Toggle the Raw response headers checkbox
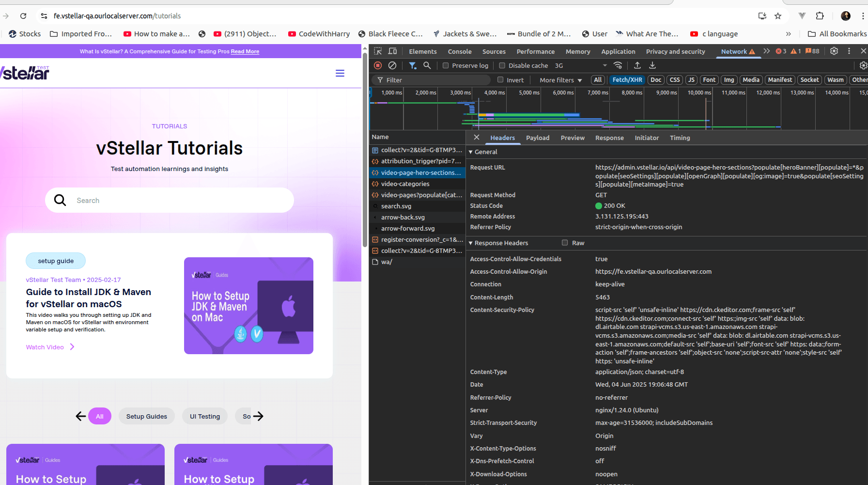868x485 pixels. [x=565, y=243]
